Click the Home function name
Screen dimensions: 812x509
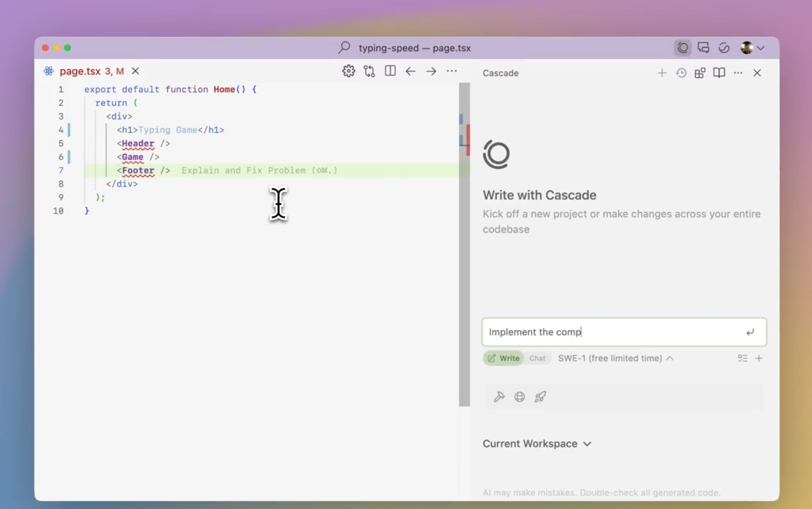click(224, 90)
